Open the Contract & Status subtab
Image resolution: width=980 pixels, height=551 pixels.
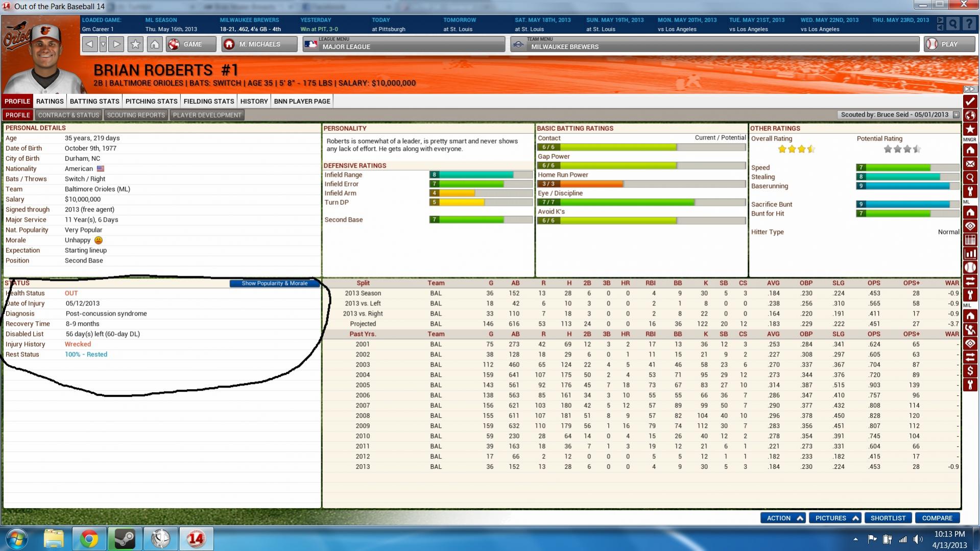(68, 115)
